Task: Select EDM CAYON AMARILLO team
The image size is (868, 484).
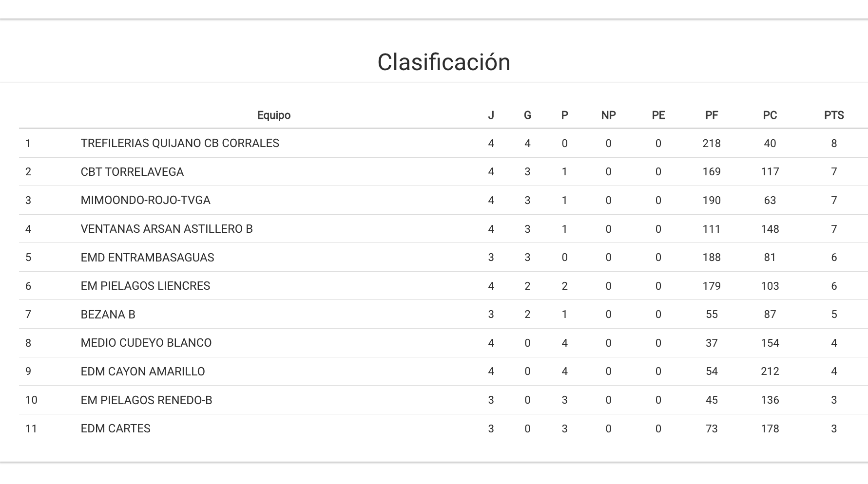Action: coord(143,372)
